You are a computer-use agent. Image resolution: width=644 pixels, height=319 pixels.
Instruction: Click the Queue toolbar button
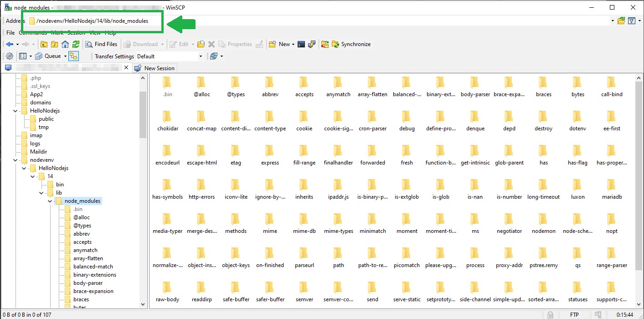pyautogui.click(x=48, y=56)
